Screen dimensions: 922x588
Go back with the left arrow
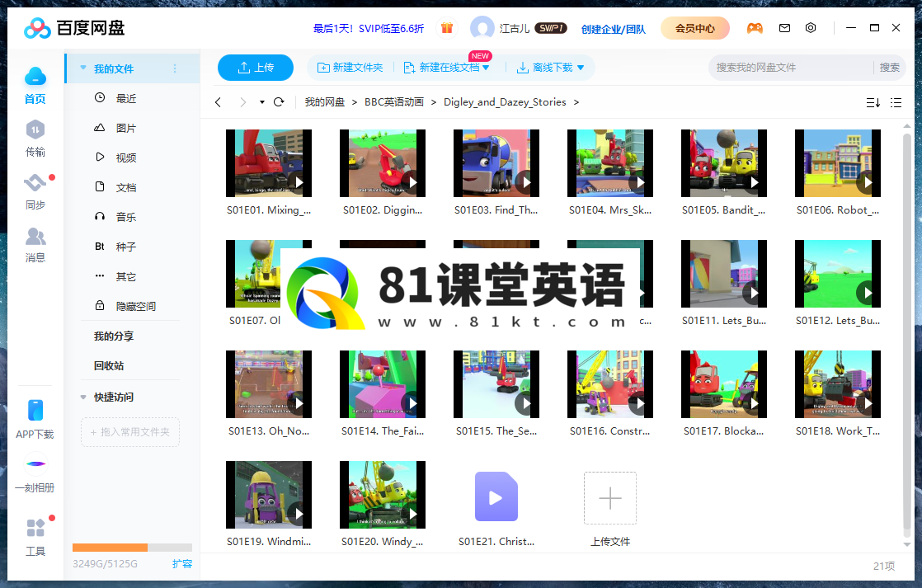[219, 102]
